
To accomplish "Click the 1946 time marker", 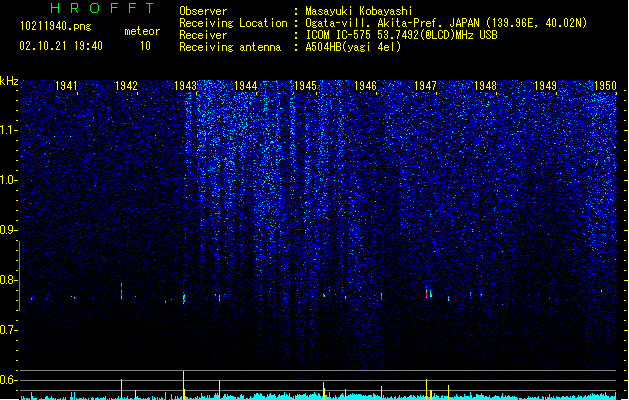I will click(365, 86).
